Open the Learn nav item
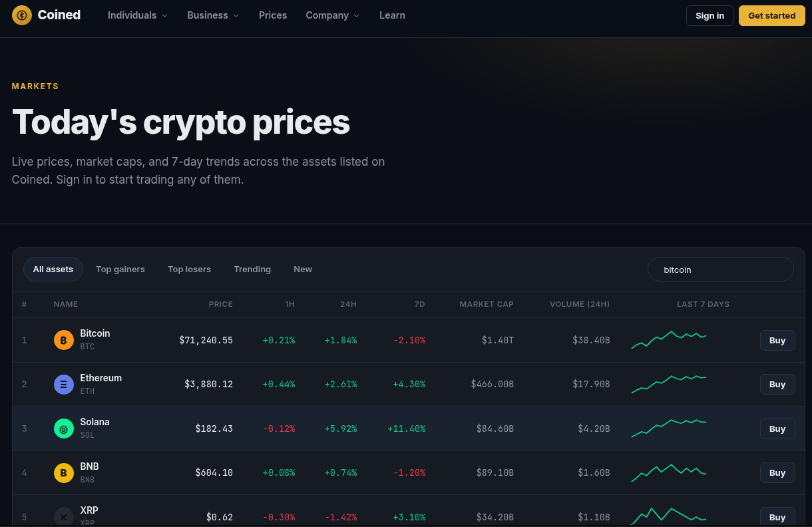812x527 pixels. [x=392, y=15]
